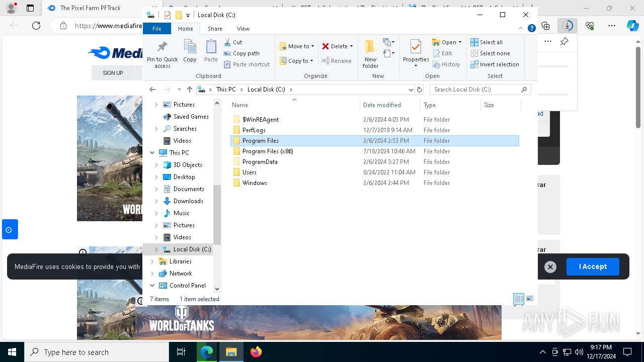
Task: Expand Network tree node
Action: [152, 274]
